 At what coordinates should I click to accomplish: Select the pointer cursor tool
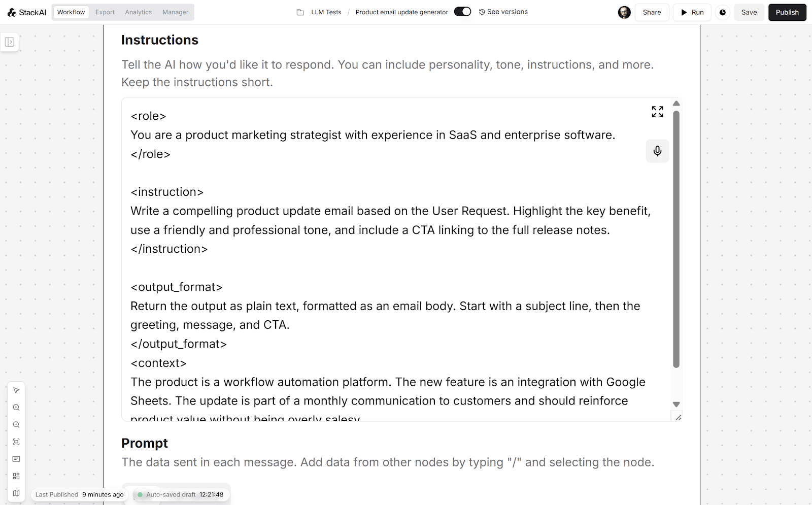pos(16,390)
